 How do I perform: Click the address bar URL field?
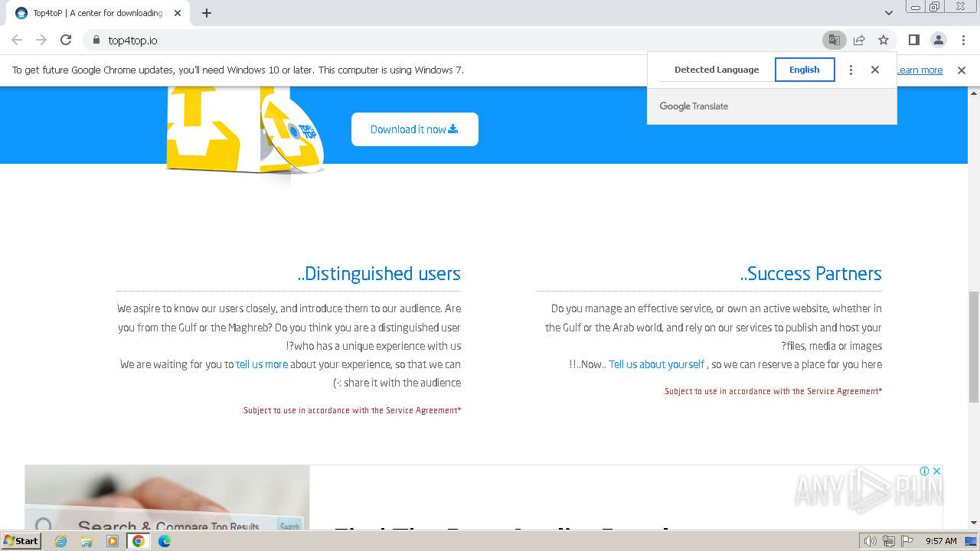[459, 40]
